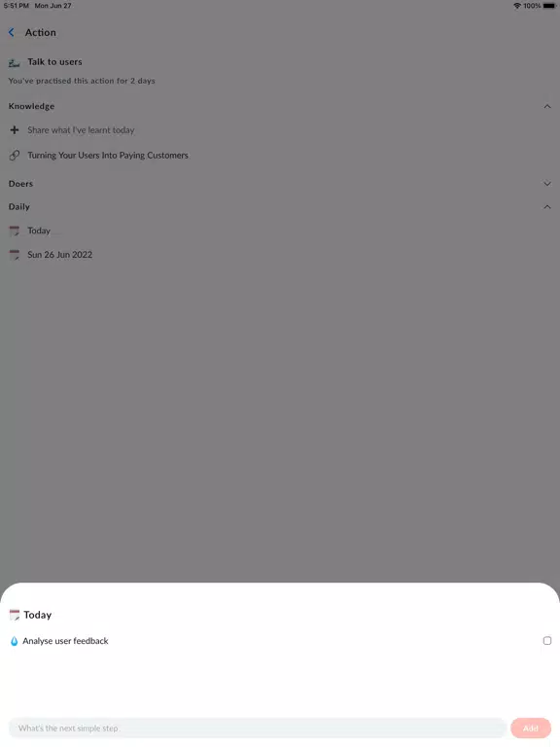Check the Analyse user feedback checkbox
Image resolution: width=560 pixels, height=747 pixels.
pos(547,640)
